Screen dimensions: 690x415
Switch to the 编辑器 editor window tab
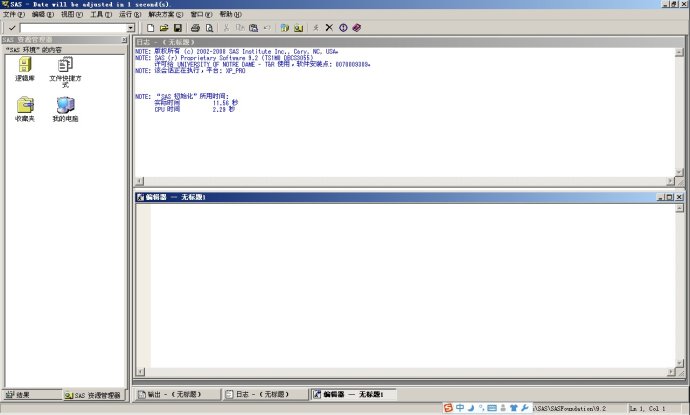coord(354,394)
